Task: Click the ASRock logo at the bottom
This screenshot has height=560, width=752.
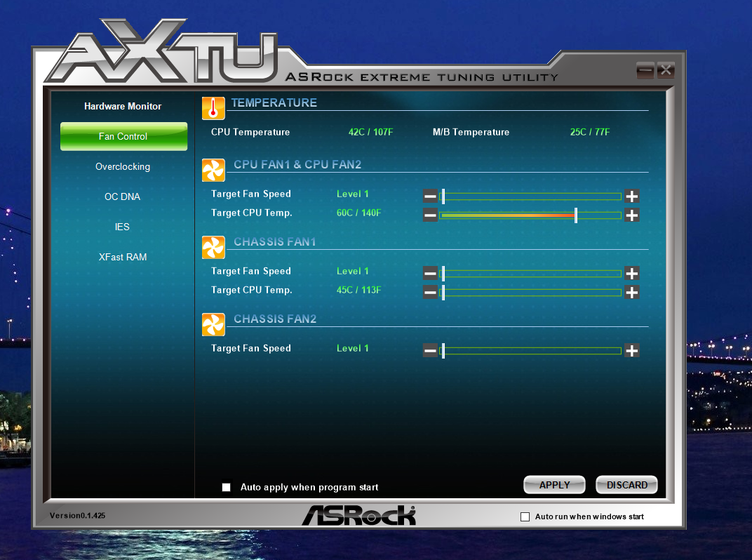Action: [x=358, y=515]
